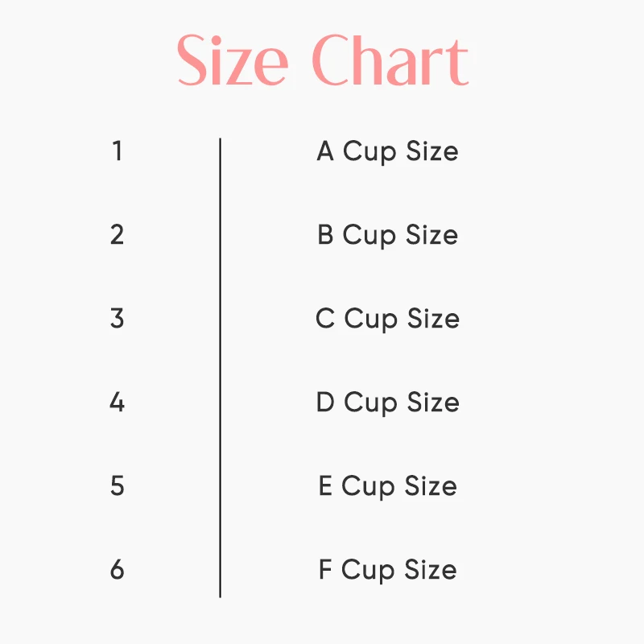Image resolution: width=644 pixels, height=644 pixels.
Task: Click the number 3 in the left column
Action: click(x=118, y=318)
